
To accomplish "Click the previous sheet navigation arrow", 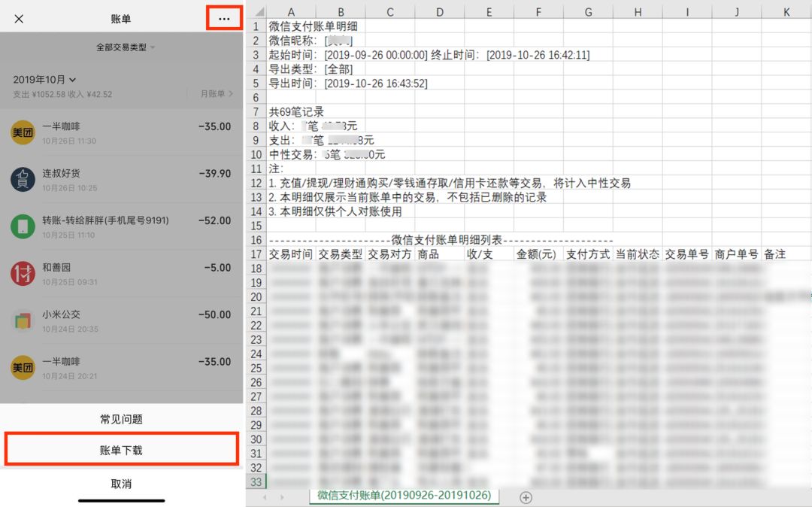I will (265, 497).
